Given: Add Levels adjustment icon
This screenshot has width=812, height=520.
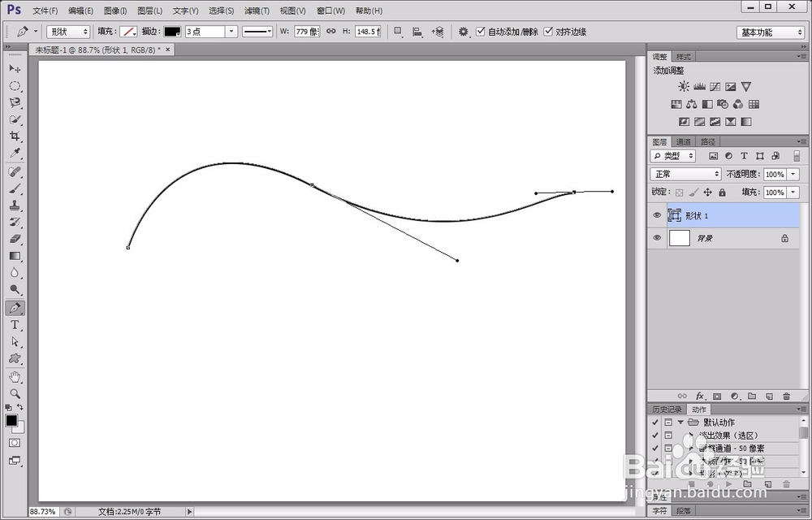Looking at the screenshot, I should 700,86.
